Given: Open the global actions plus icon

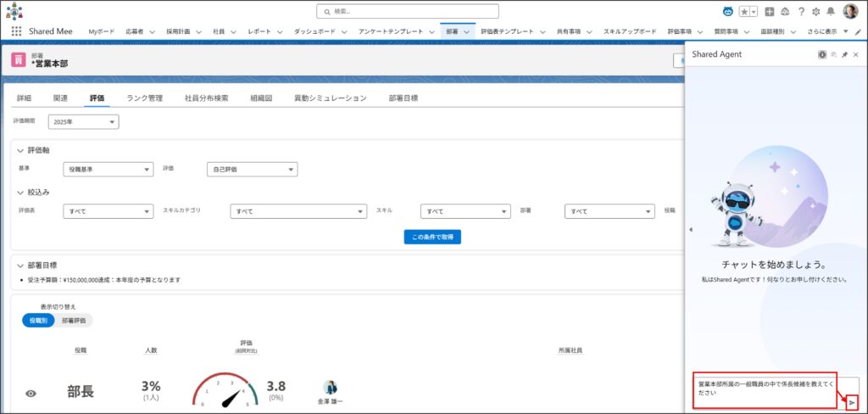Looking at the screenshot, I should click(769, 12).
